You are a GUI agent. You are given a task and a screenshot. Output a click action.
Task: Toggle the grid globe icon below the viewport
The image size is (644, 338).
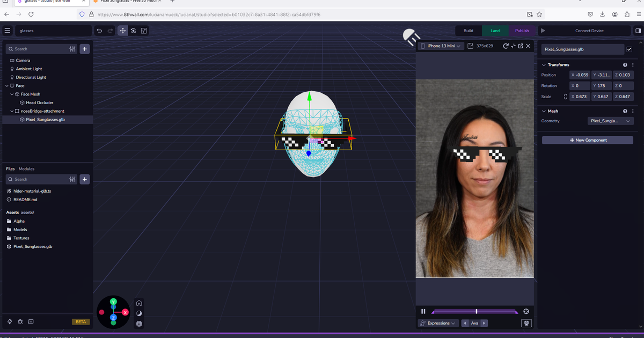click(x=139, y=324)
